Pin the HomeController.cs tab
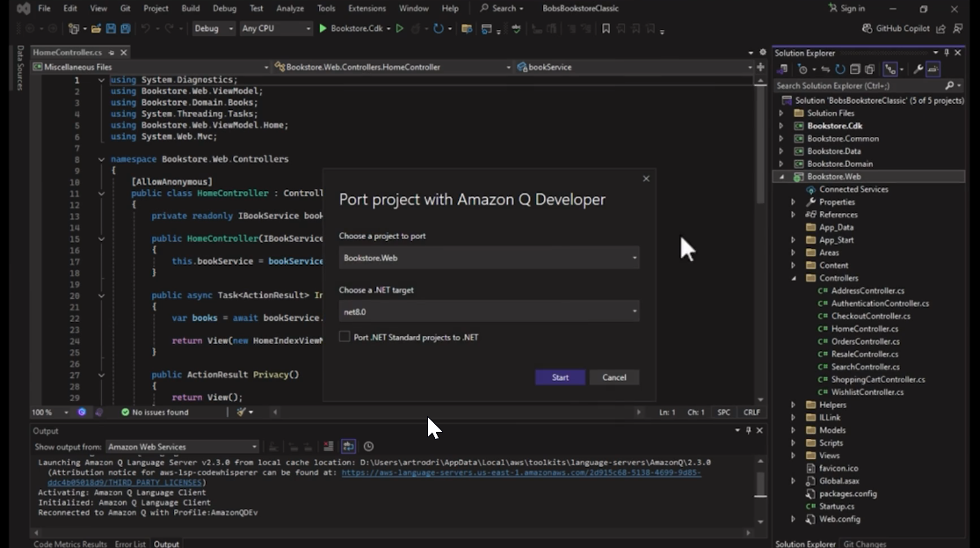Image resolution: width=980 pixels, height=548 pixels. (x=112, y=53)
